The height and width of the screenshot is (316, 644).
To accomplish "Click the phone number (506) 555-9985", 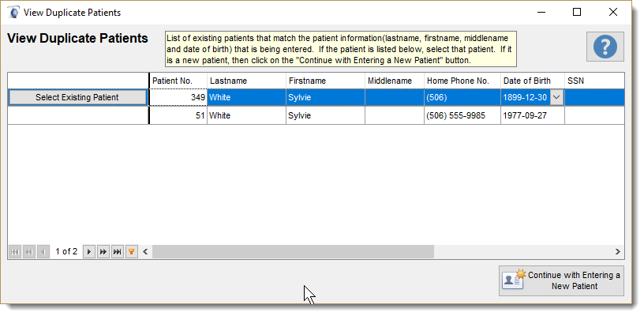I will coord(462,115).
